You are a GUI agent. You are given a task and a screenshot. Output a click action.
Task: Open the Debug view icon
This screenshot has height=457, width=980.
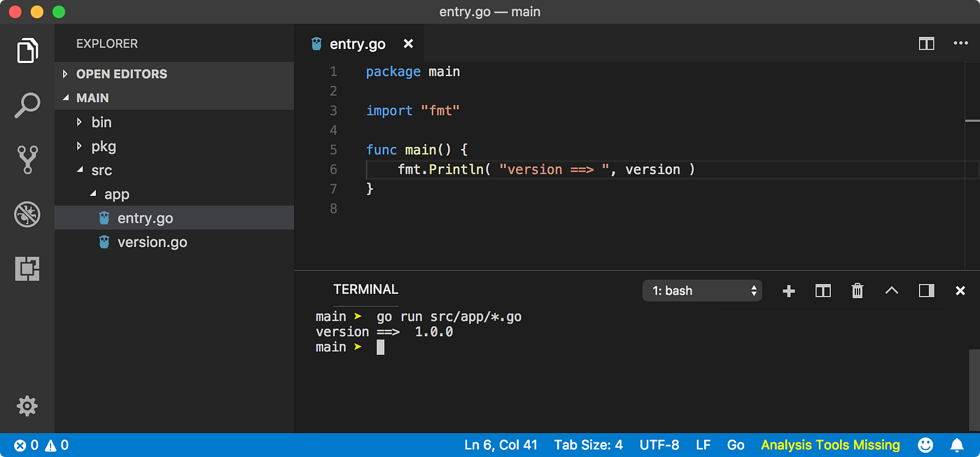(x=27, y=214)
